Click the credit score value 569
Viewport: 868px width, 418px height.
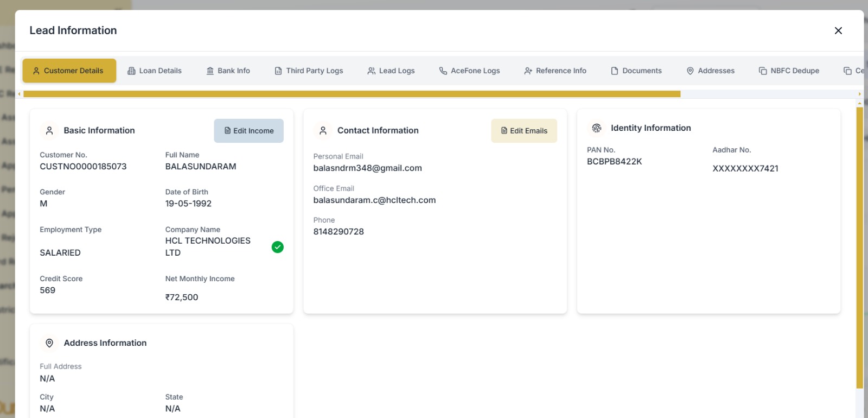pos(48,290)
